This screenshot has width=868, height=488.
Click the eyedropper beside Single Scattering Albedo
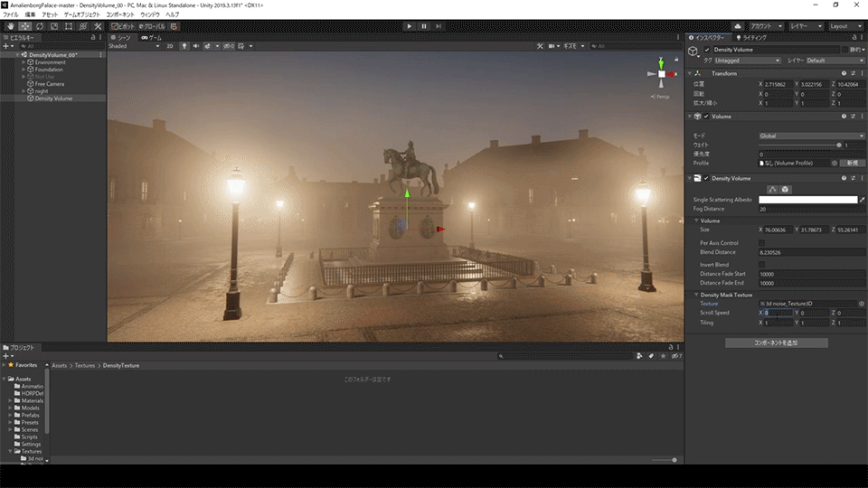[862, 199]
